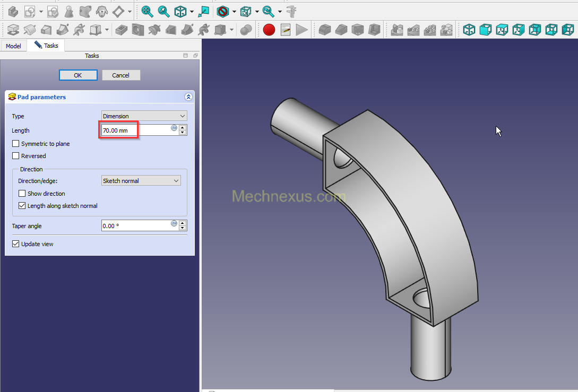Open the Boolean operation tool
Viewport: 578px width, 392px height.
246,30
